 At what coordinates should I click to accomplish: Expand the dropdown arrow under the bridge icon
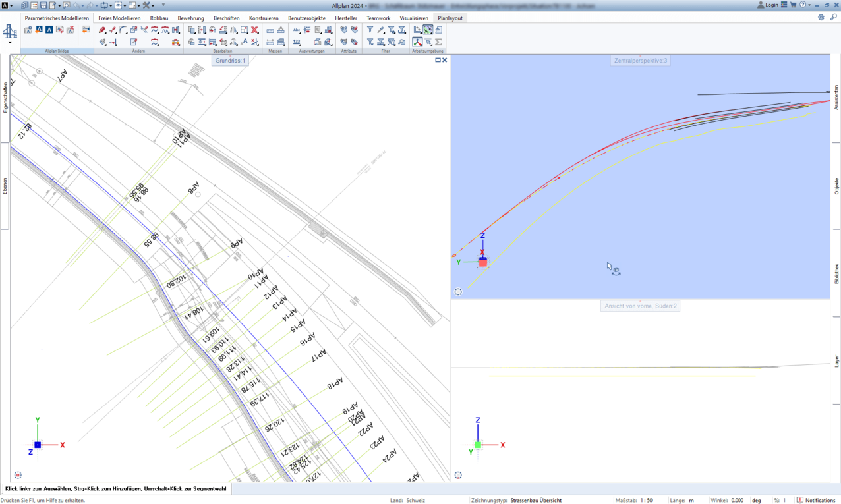click(10, 43)
